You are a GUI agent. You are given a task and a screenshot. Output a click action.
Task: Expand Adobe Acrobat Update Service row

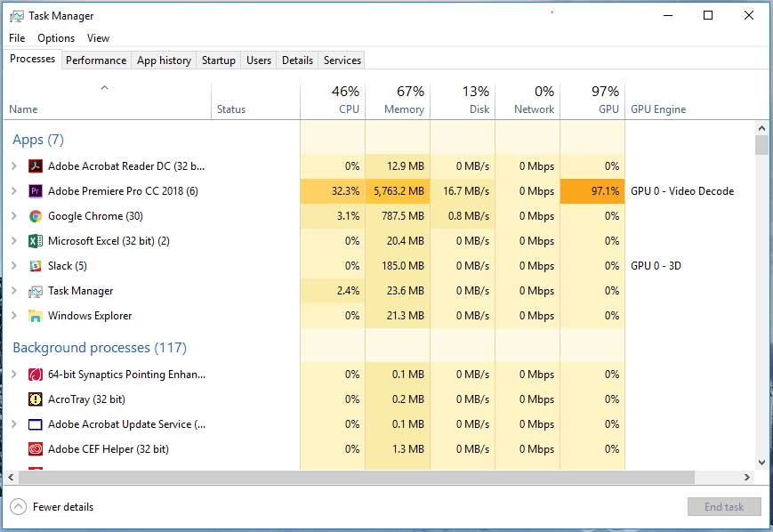click(14, 424)
